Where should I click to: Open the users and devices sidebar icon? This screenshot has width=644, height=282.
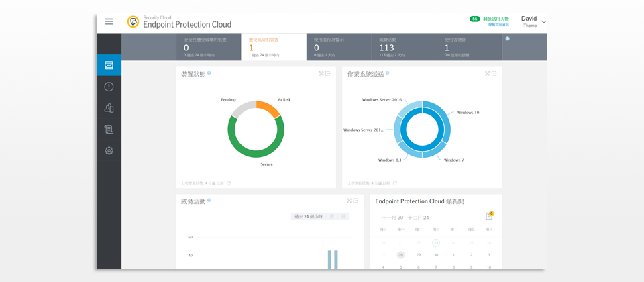(x=109, y=108)
